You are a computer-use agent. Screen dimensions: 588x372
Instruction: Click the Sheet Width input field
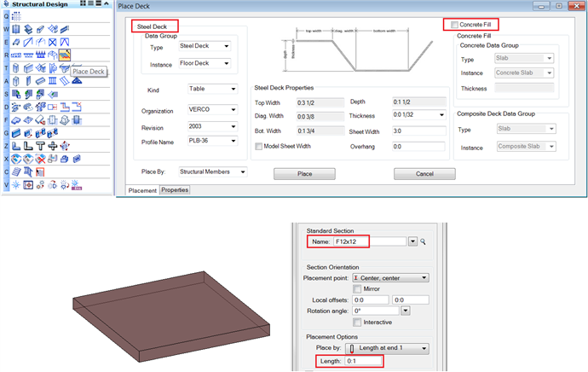pyautogui.click(x=419, y=131)
